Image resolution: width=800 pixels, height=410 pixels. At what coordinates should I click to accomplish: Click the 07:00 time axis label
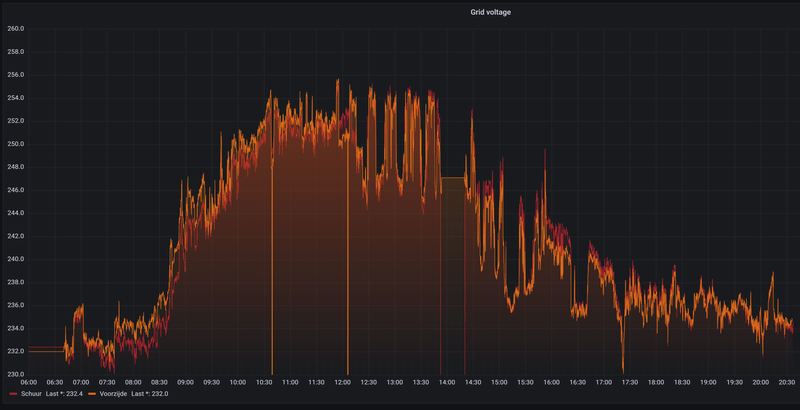click(81, 382)
